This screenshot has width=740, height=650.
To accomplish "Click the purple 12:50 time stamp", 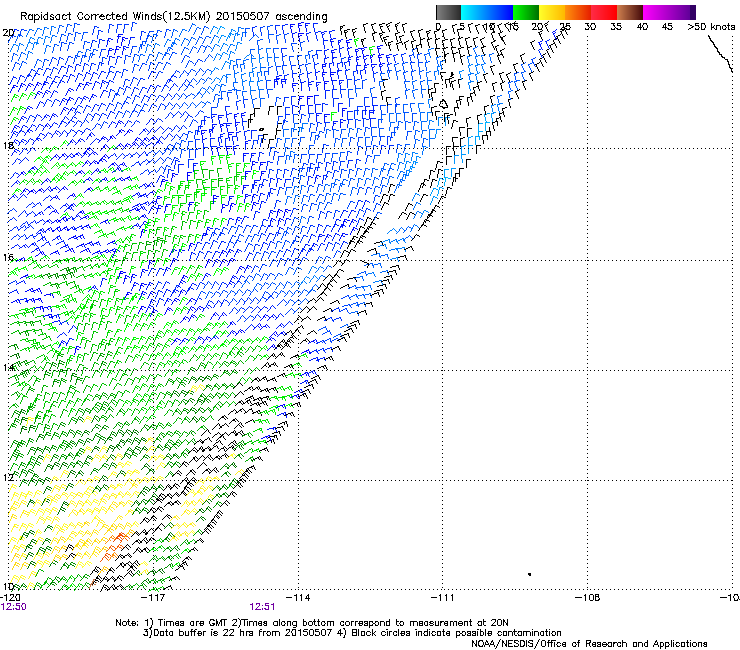I will 14,607.
